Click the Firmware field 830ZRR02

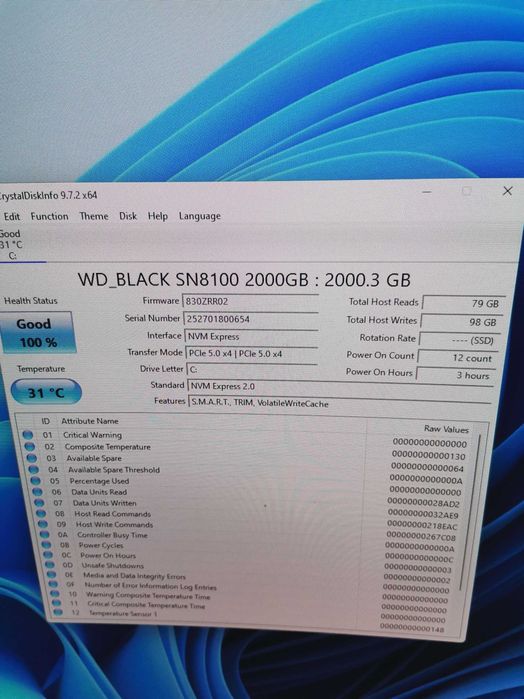pyautogui.click(x=250, y=301)
